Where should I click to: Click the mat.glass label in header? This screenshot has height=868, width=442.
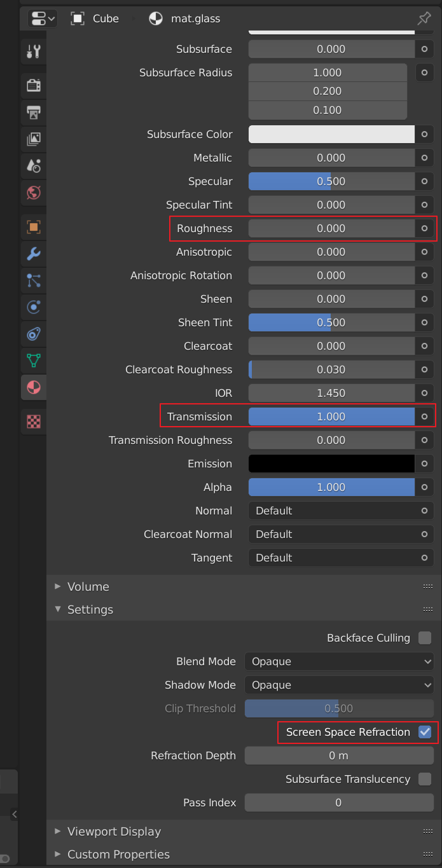point(196,18)
